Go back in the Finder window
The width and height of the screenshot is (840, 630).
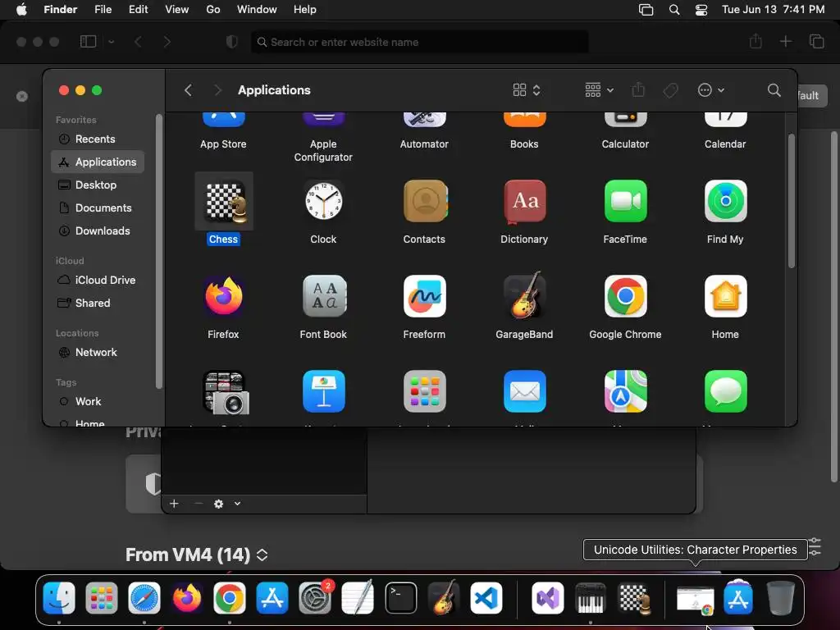(188, 90)
